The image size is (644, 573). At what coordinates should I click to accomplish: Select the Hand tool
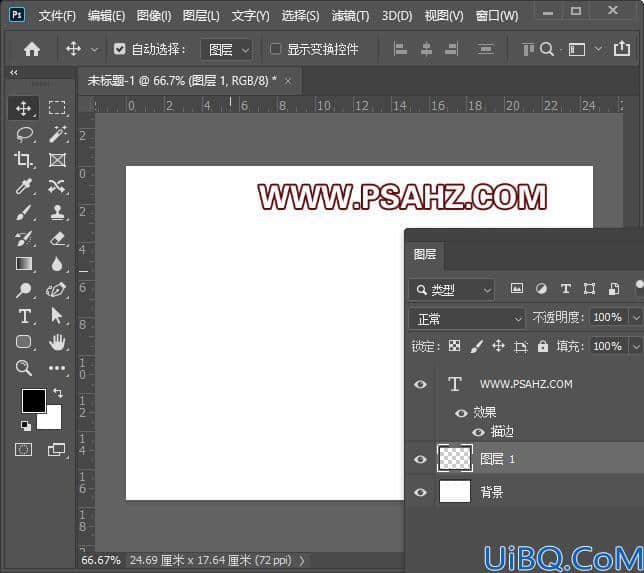pos(57,342)
